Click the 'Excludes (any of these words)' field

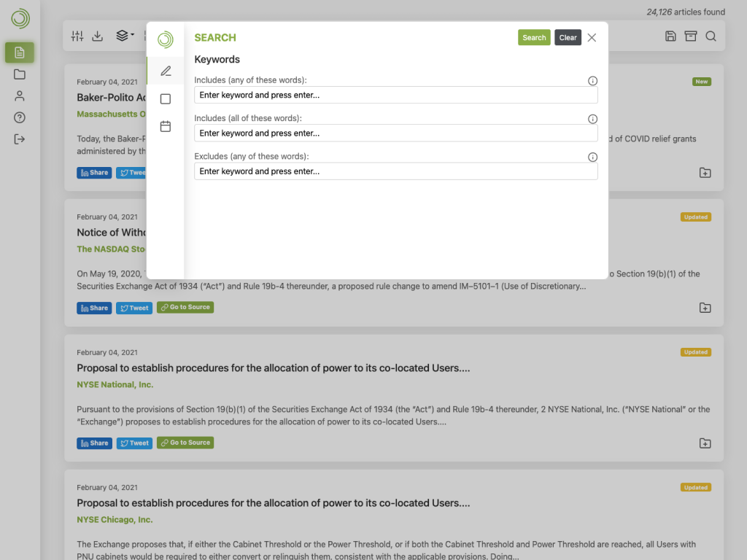395,171
